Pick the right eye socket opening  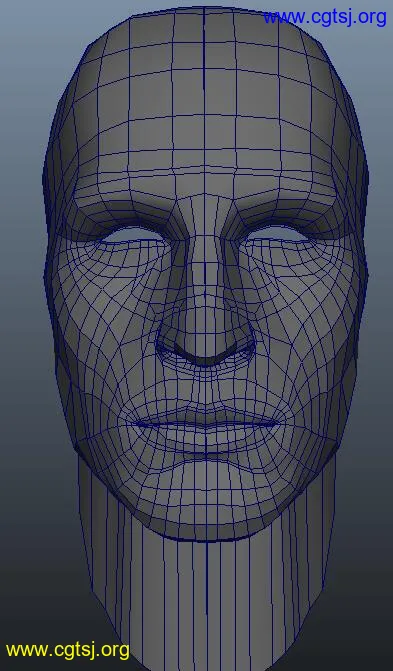278,234
